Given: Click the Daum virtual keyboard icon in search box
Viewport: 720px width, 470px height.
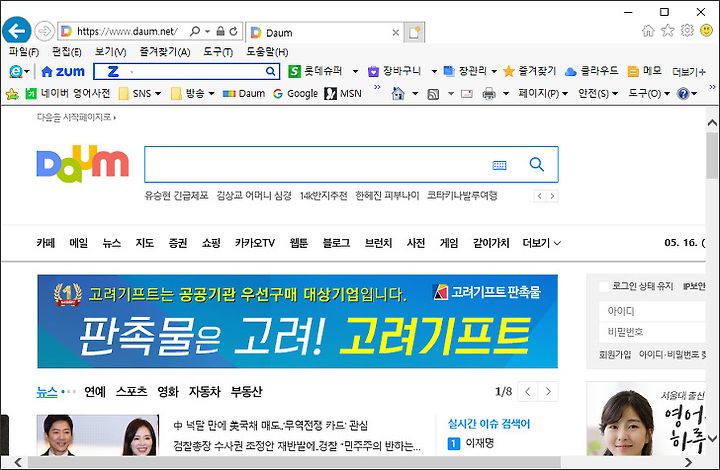Looking at the screenshot, I should pos(499,165).
